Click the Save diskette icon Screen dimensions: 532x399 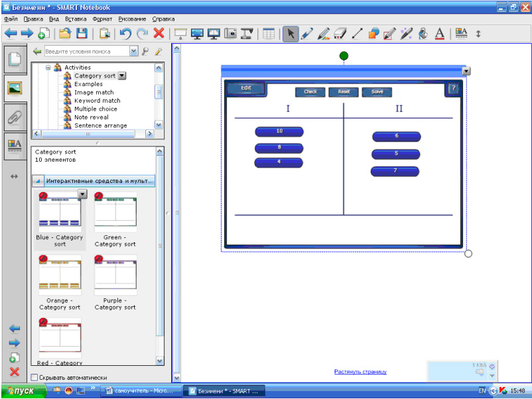82,33
